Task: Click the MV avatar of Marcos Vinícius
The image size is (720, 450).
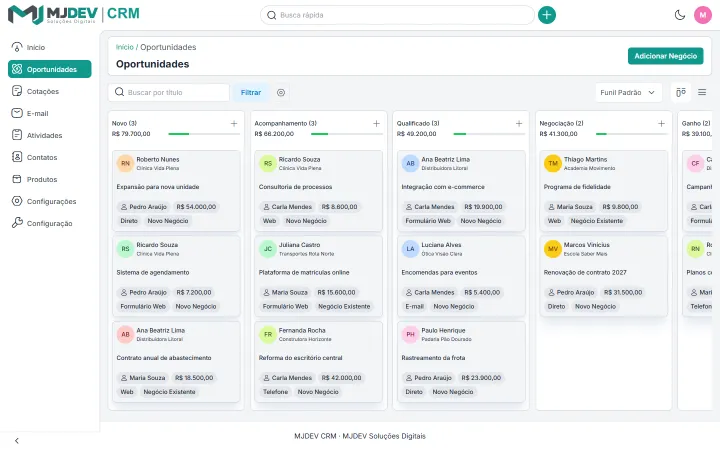Action: point(553,249)
